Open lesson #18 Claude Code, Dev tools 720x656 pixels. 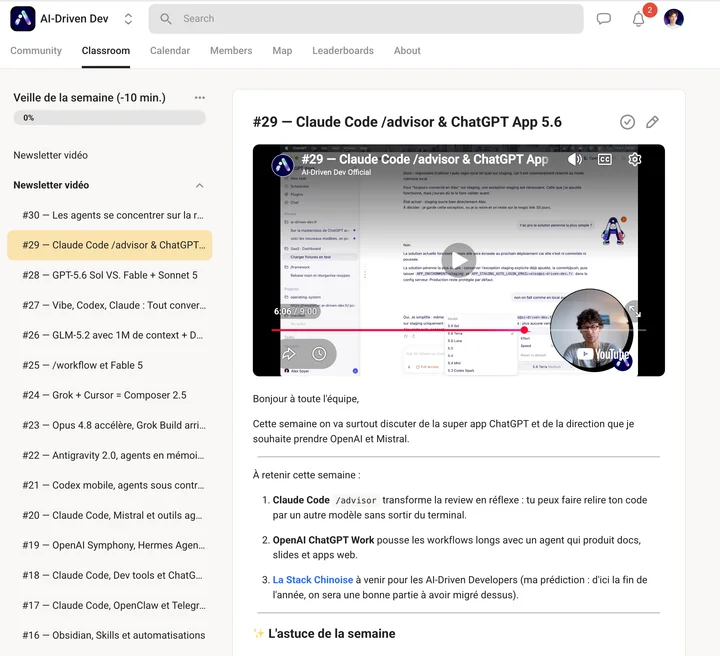[109, 575]
